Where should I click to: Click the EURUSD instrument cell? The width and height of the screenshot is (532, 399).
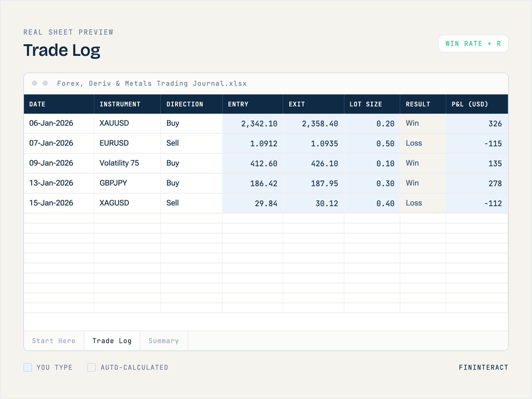tap(127, 143)
